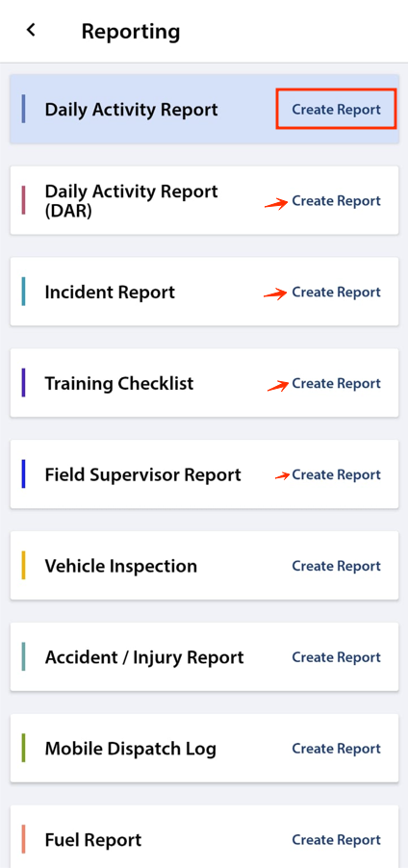Create a Training Checklist report
The height and width of the screenshot is (868, 408).
pos(336,384)
